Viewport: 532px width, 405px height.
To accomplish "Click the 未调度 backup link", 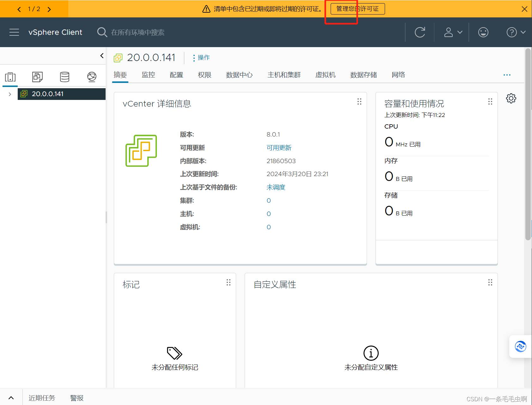I will pyautogui.click(x=276, y=187).
